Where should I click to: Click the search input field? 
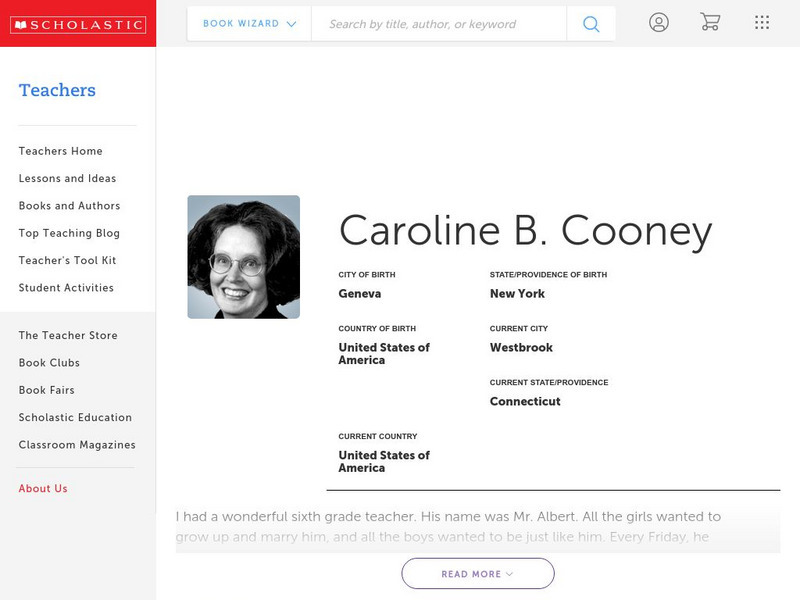coord(440,23)
